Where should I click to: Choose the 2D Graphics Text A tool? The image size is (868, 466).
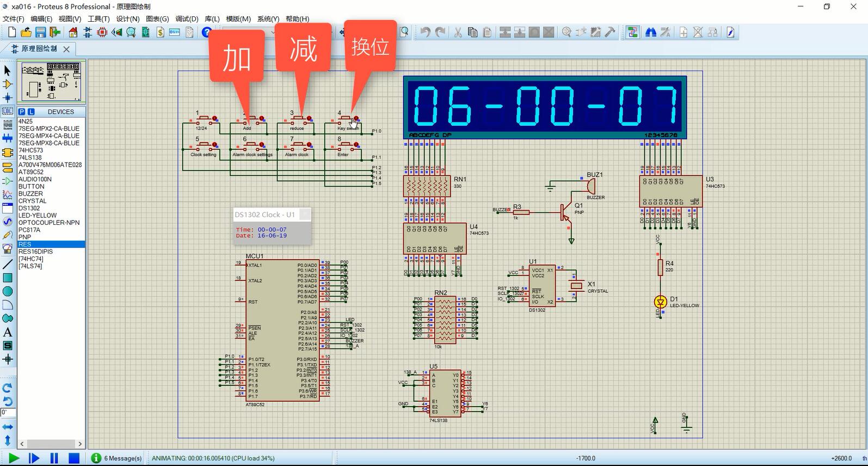click(x=8, y=332)
